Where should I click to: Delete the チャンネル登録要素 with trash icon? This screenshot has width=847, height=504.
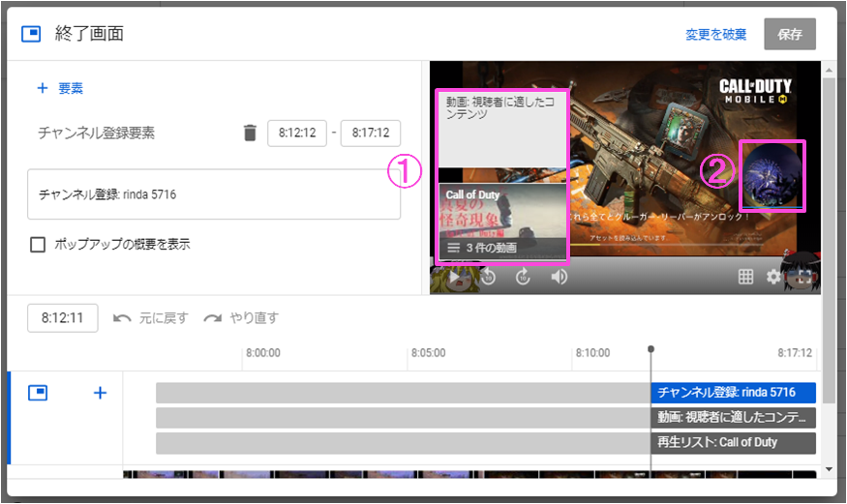(250, 133)
